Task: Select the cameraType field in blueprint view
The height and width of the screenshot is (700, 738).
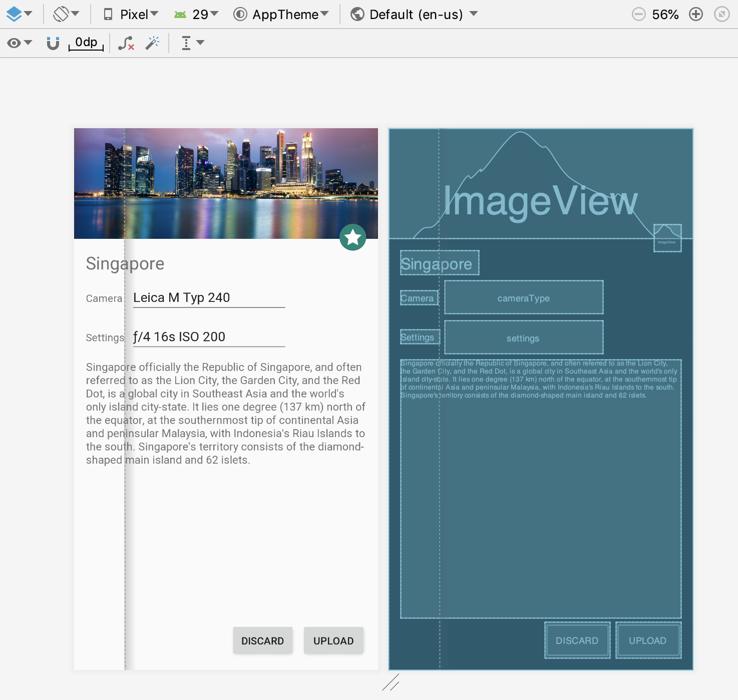Action: click(x=523, y=298)
